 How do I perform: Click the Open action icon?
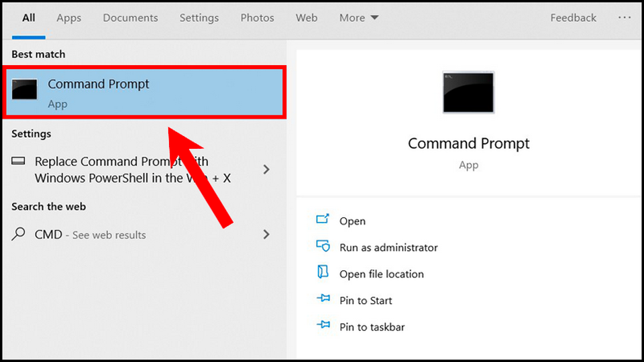click(323, 220)
